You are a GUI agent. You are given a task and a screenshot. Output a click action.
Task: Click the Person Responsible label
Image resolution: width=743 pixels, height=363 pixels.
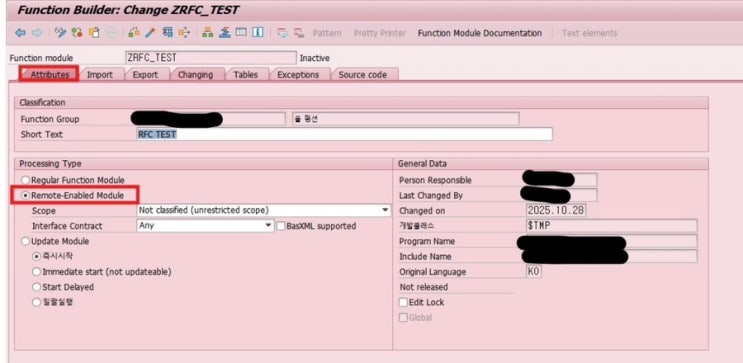coord(435,180)
